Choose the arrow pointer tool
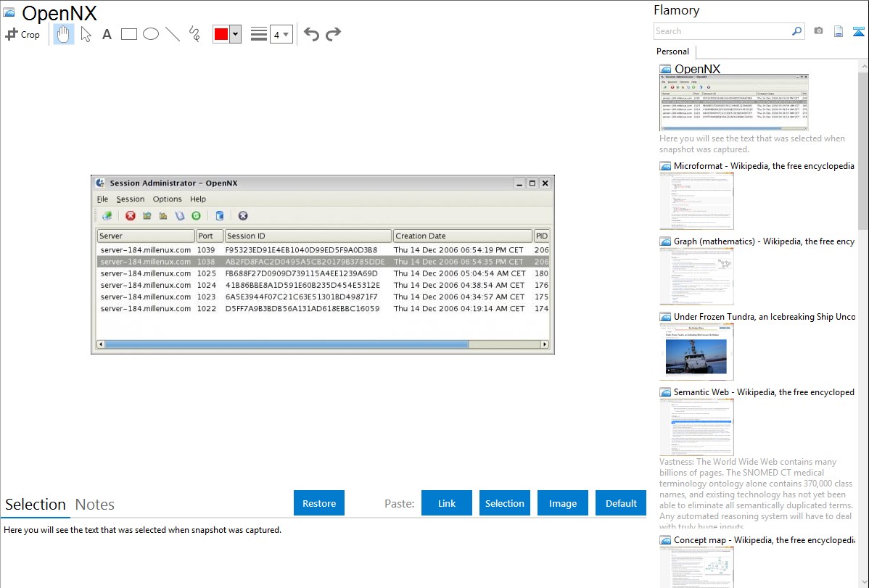The height and width of the screenshot is (588, 869). [x=86, y=34]
